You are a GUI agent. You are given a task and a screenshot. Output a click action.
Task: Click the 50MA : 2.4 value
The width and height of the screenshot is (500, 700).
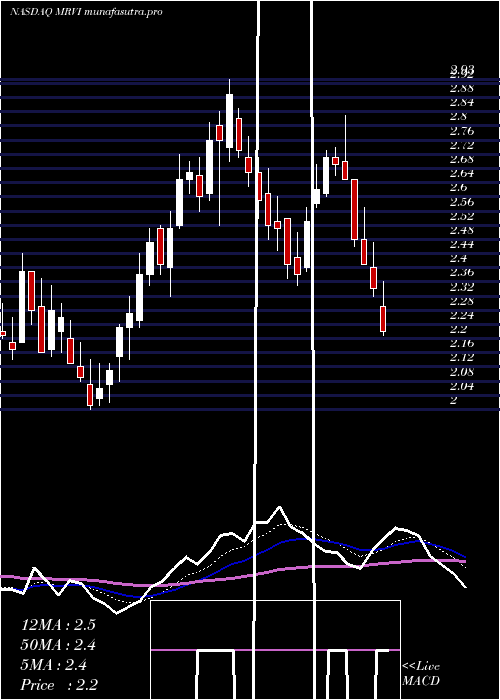point(58,645)
